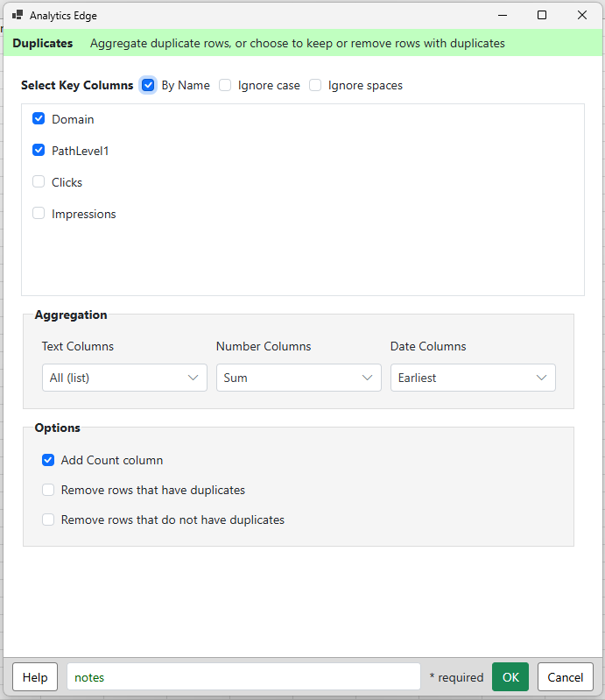The image size is (605, 700).
Task: Click the Help button
Action: pyautogui.click(x=35, y=677)
